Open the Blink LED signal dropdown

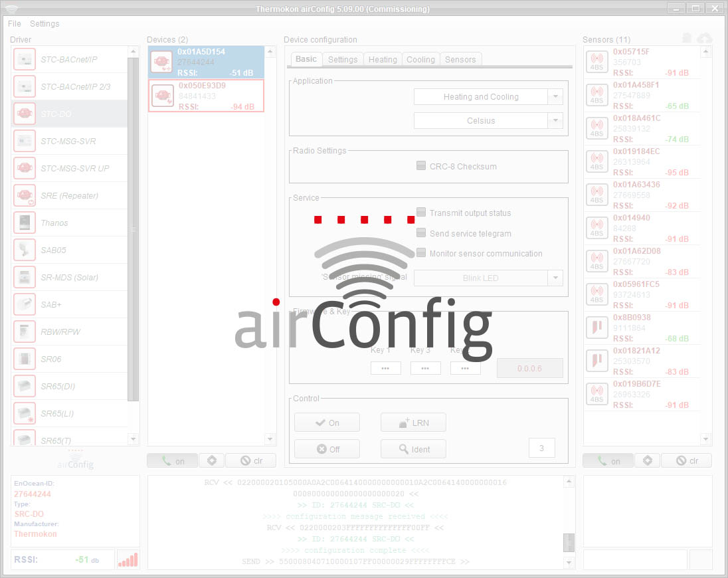555,278
